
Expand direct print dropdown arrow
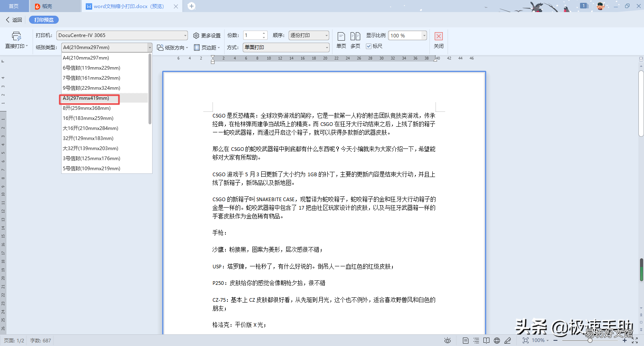(27, 46)
